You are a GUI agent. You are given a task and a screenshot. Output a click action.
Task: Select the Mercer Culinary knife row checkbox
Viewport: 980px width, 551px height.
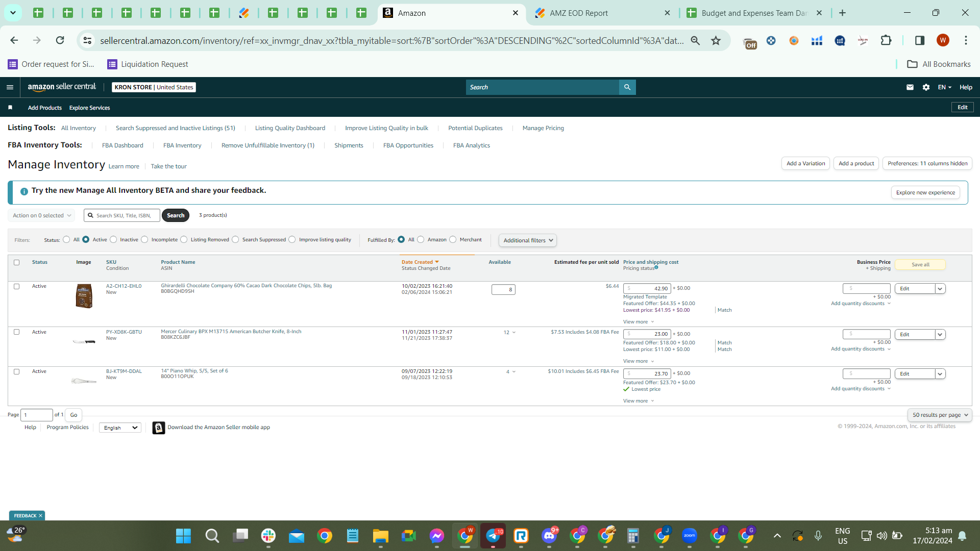[16, 332]
